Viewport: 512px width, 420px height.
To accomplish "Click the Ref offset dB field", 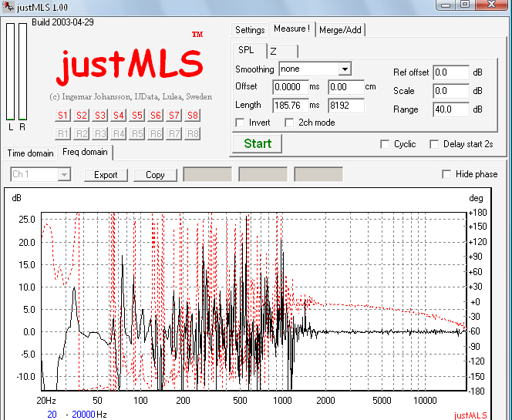I will (451, 72).
